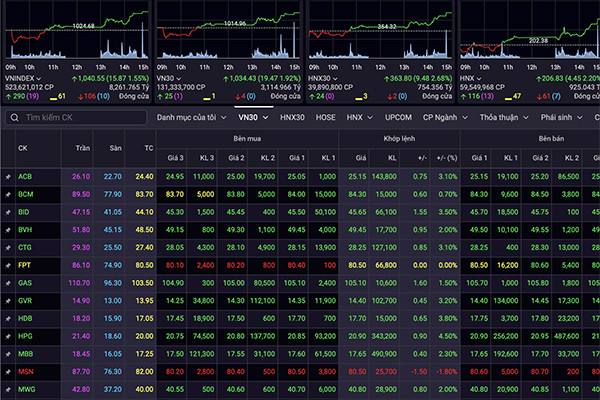Image resolution: width=600 pixels, height=400 pixels.
Task: Expand the HNX market dropdown
Action: click(x=356, y=117)
